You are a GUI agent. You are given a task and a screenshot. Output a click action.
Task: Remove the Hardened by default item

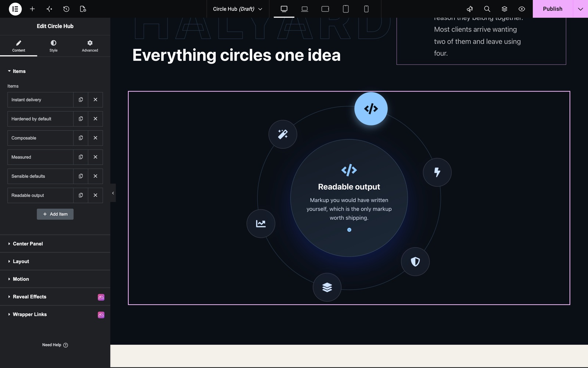(x=96, y=119)
